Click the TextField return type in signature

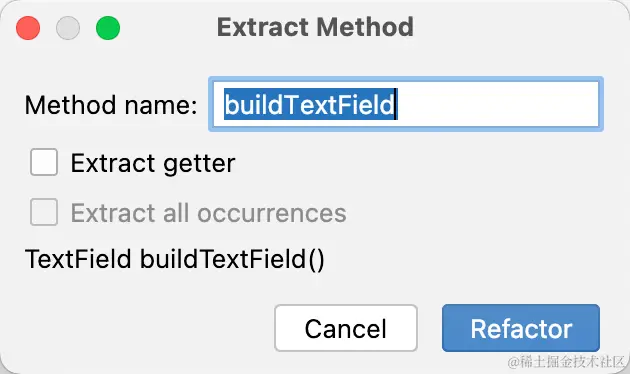pyautogui.click(x=78, y=259)
